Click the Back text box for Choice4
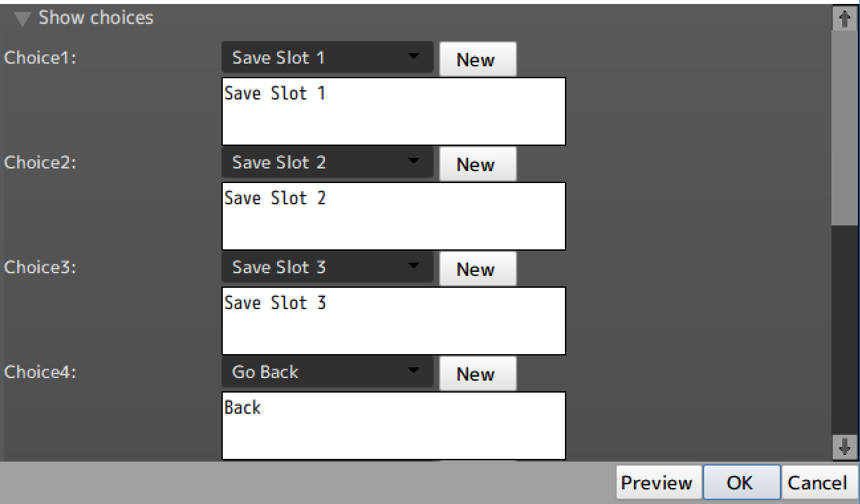The image size is (860, 504). 393,426
